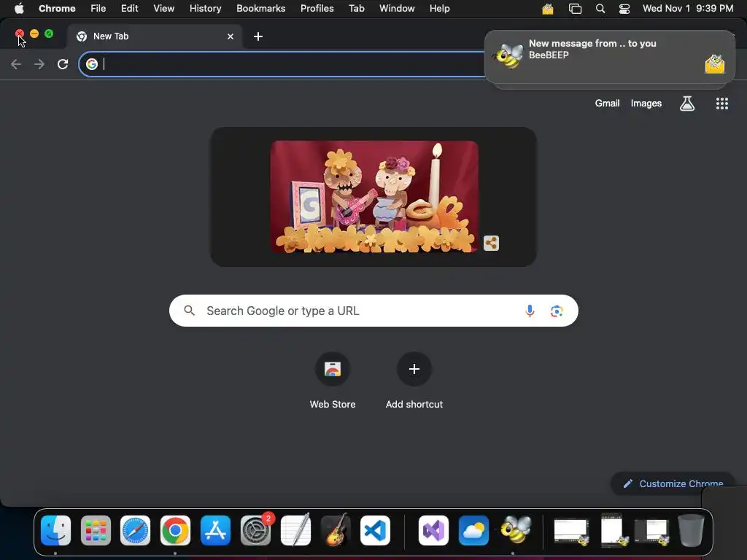The image size is (747, 560).
Task: Click the BeeBEEP menu bar icon
Action: 548,9
